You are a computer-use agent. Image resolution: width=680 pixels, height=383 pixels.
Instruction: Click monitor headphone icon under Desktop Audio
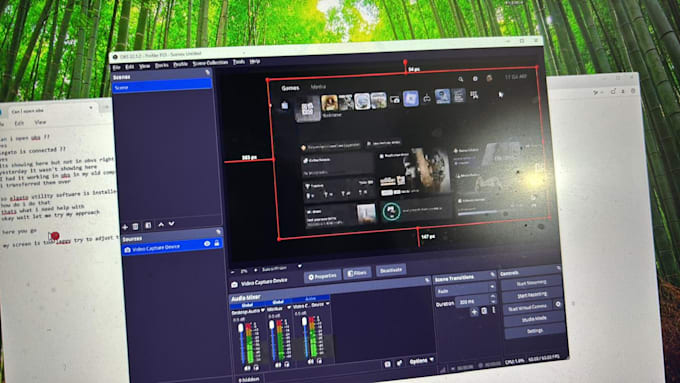[256, 367]
